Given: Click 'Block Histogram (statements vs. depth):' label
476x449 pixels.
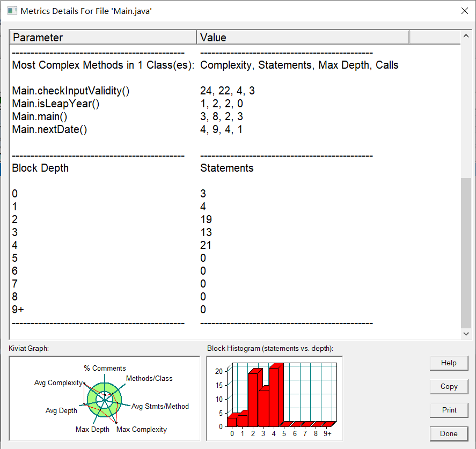Looking at the screenshot, I should [x=270, y=348].
